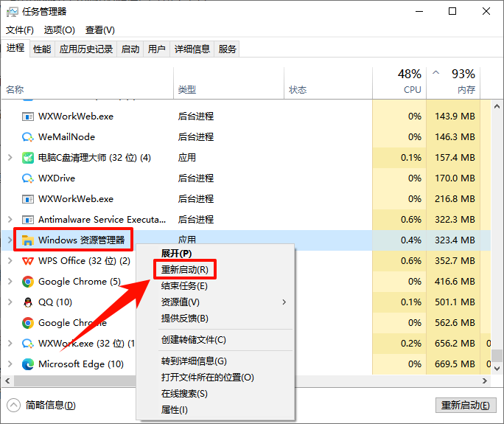
Task: Click the WPS Office red W icon
Action: [x=28, y=261]
